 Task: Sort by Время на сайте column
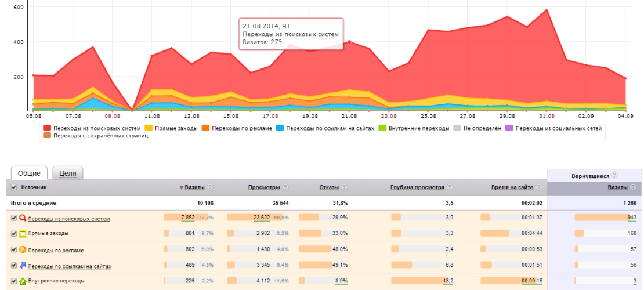pyautogui.click(x=512, y=187)
